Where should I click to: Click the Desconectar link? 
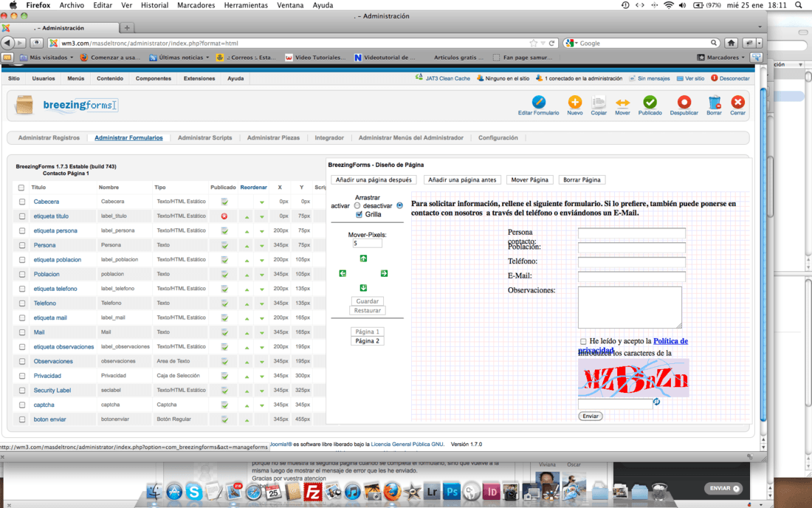click(x=734, y=79)
